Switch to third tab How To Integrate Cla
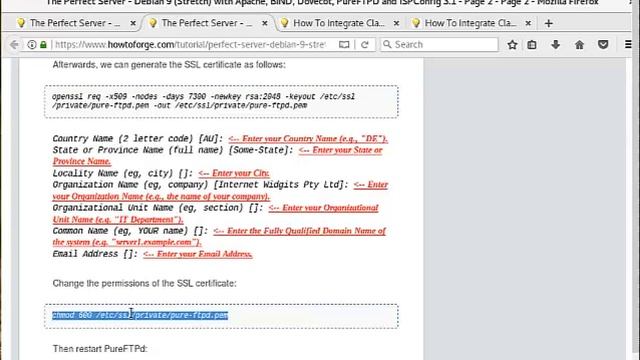This screenshot has height=360, width=640. [339, 23]
